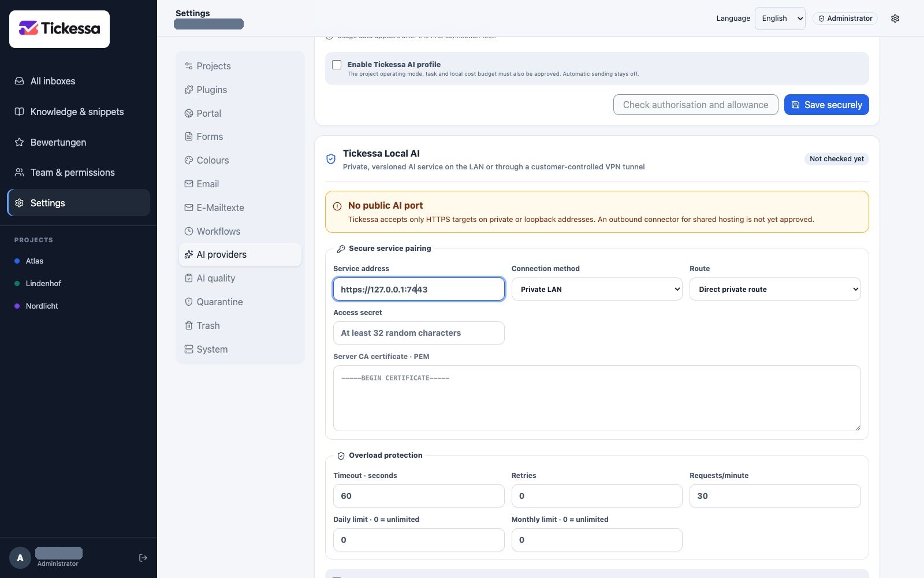Open Email settings
Image resolution: width=924 pixels, height=578 pixels.
240,184
